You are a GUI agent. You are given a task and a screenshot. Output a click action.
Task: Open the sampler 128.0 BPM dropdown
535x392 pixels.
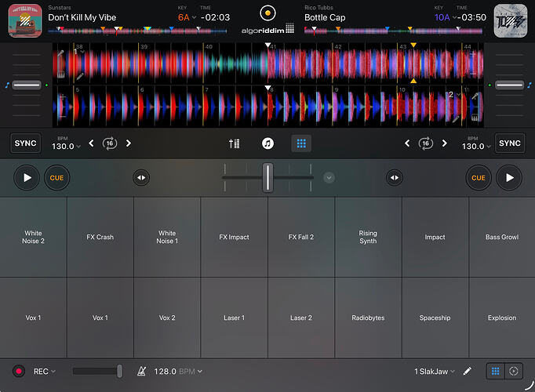178,371
